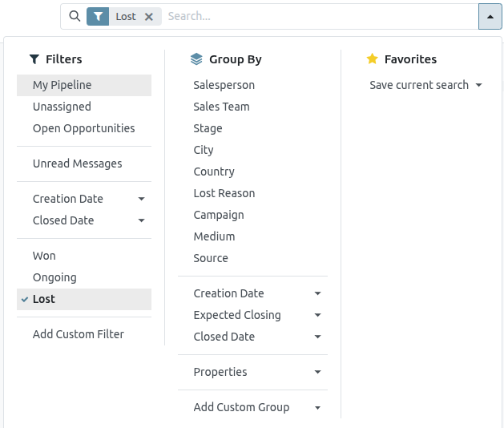Turn on the Ongoing filter
504x428 pixels.
(x=54, y=277)
